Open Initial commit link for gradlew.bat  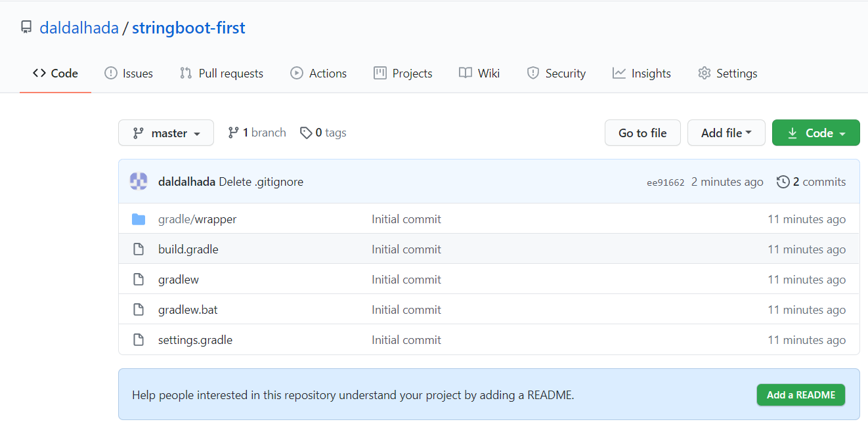406,310
